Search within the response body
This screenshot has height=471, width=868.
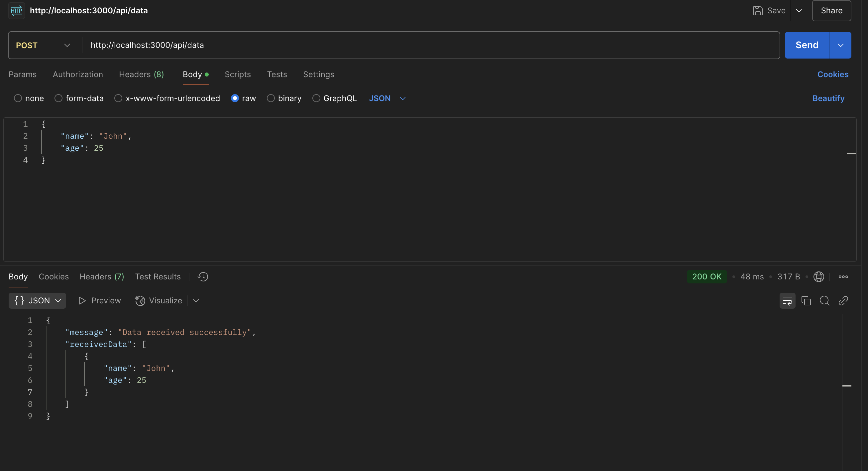pos(824,301)
